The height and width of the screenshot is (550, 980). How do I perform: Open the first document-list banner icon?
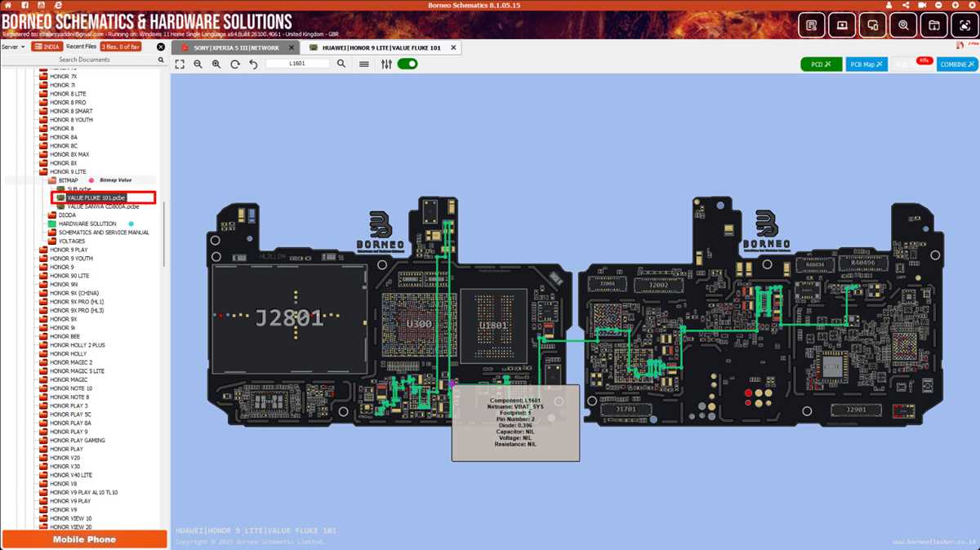[811, 25]
